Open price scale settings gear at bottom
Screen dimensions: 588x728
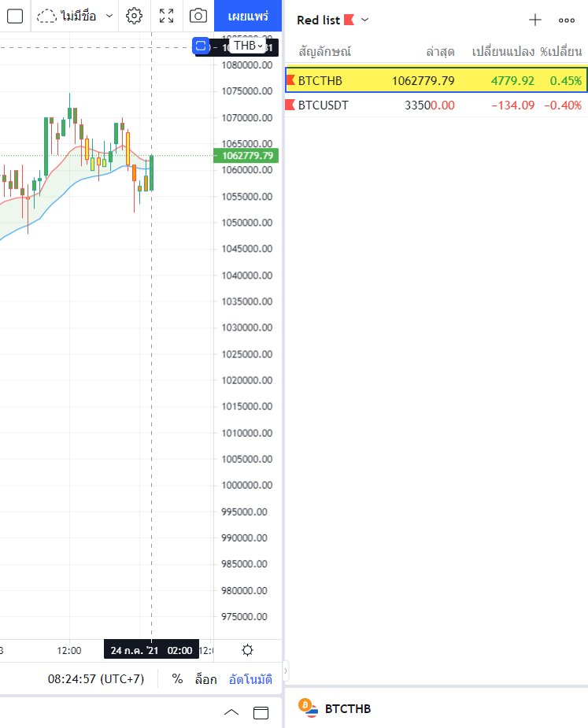coord(247,650)
